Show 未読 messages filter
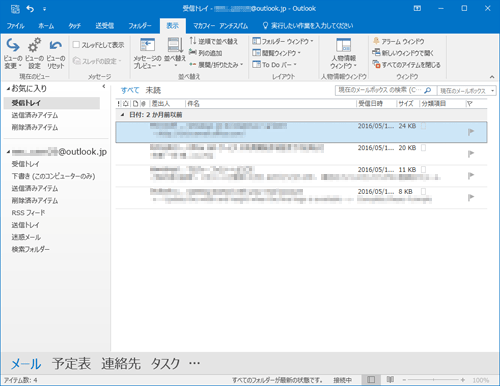This screenshot has width=500, height=386. tap(153, 90)
